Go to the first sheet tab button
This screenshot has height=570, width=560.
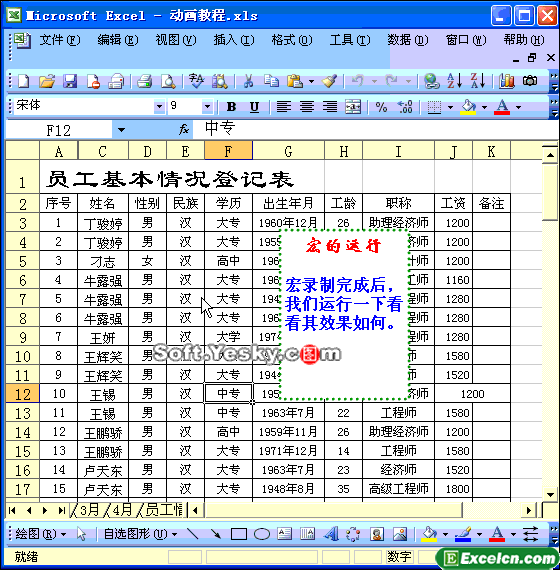click(x=12, y=510)
